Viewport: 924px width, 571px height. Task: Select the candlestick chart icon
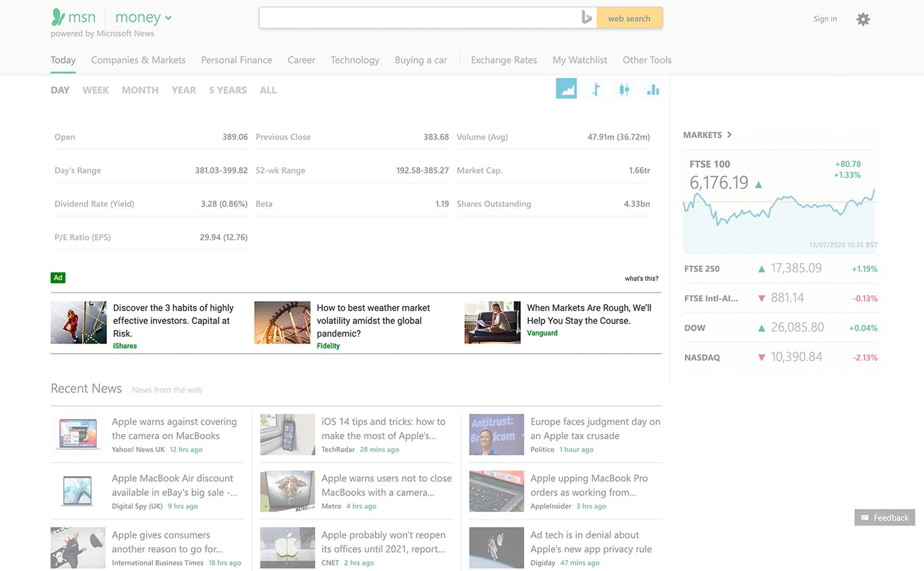tap(624, 90)
